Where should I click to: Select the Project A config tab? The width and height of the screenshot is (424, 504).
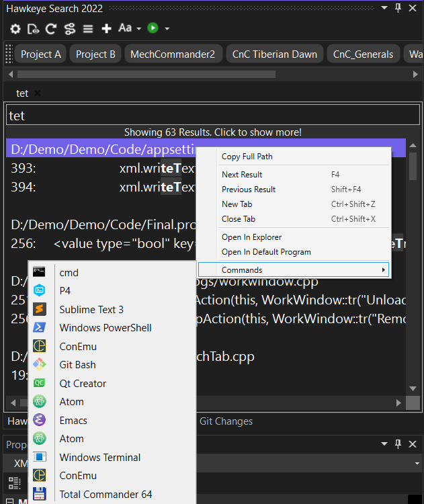[41, 54]
